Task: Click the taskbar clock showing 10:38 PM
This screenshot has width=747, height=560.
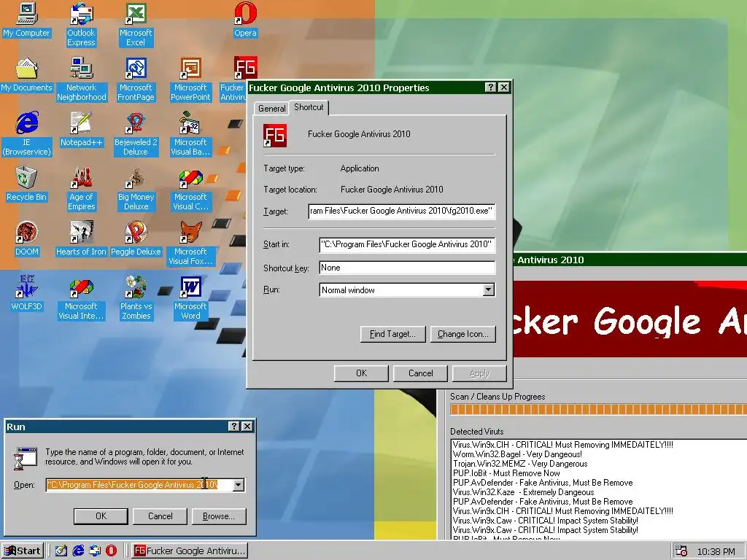Action: point(716,551)
